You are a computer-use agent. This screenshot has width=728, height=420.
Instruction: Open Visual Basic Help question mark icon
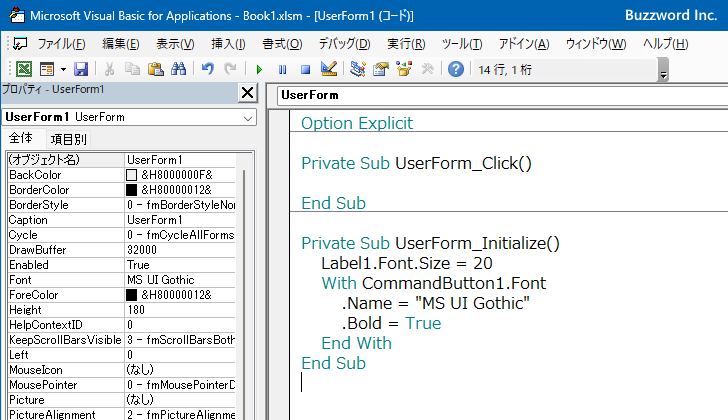tap(456, 69)
